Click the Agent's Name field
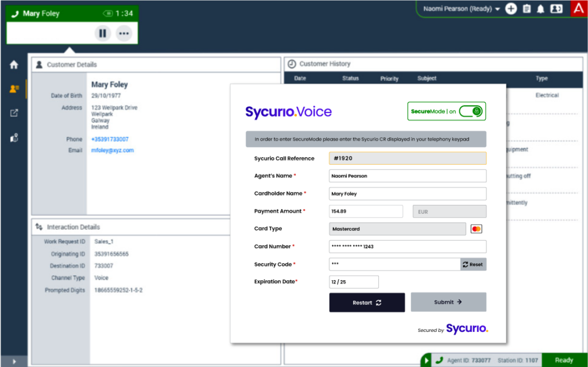The width and height of the screenshot is (588, 367). tap(408, 176)
